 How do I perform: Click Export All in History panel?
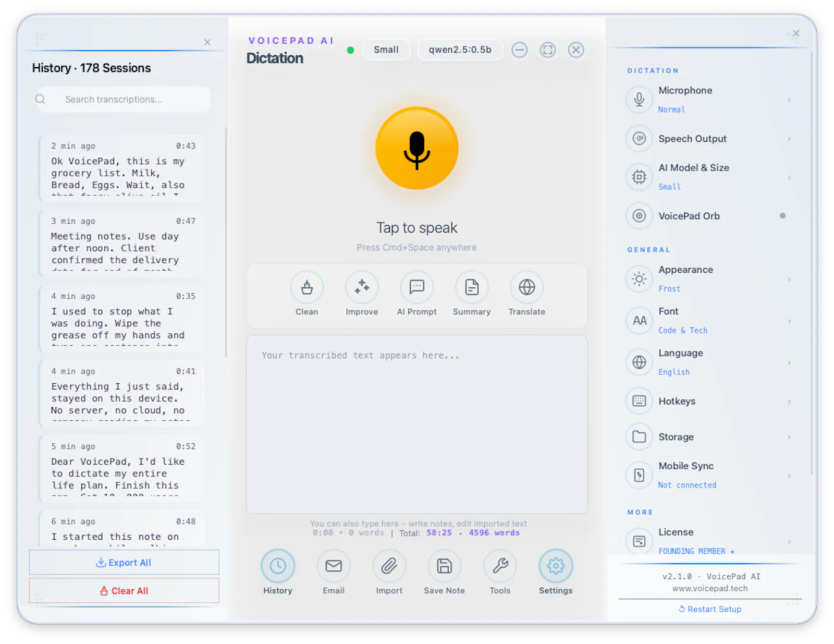coord(124,562)
